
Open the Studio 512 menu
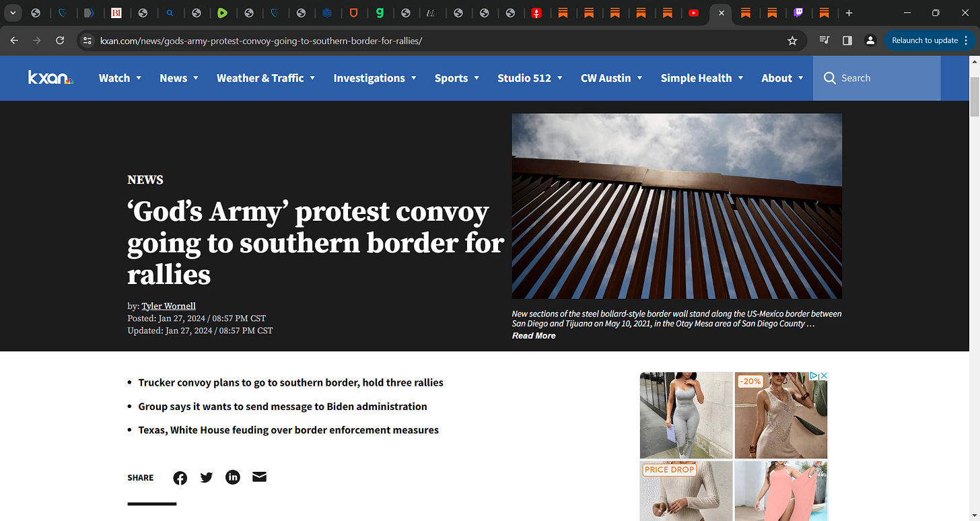pos(524,78)
